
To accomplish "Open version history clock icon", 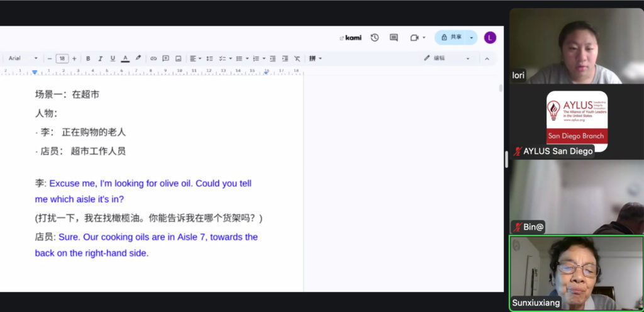I will click(375, 38).
